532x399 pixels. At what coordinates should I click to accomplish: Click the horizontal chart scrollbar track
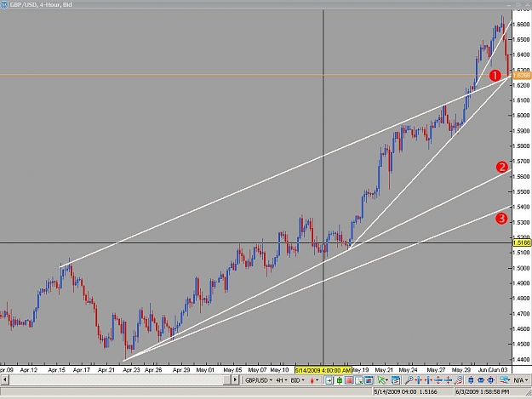point(120,379)
